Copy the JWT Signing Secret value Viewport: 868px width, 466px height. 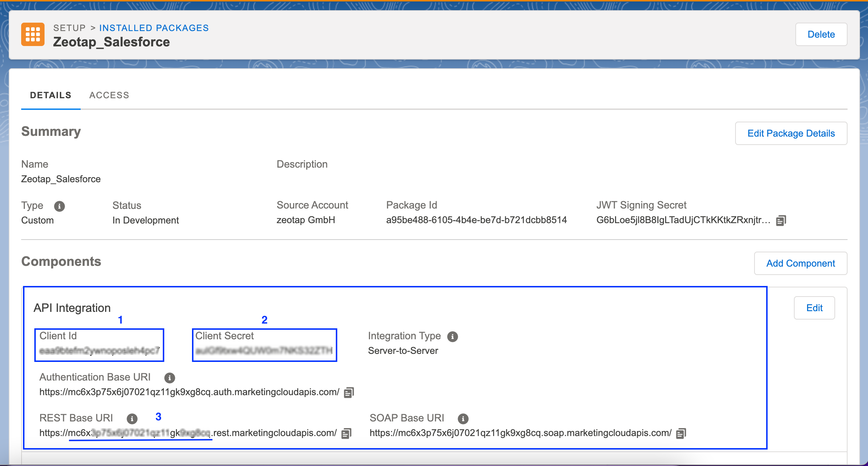pos(781,221)
